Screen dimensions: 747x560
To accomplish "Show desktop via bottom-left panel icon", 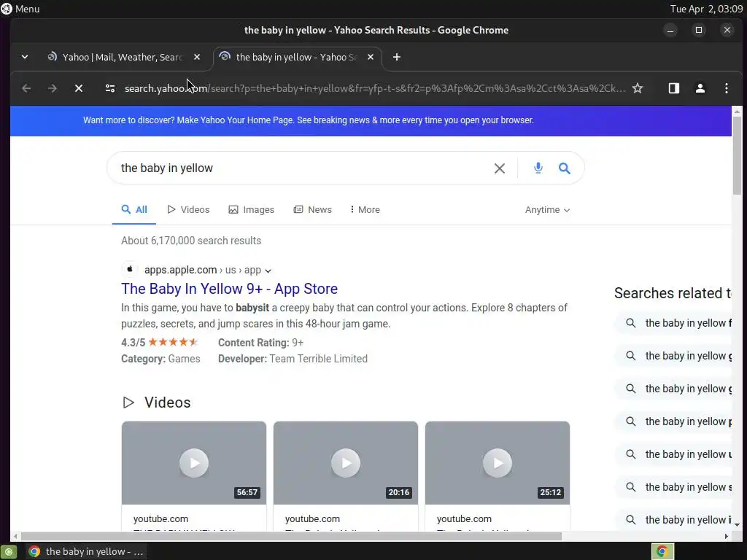I will click(x=8, y=552).
